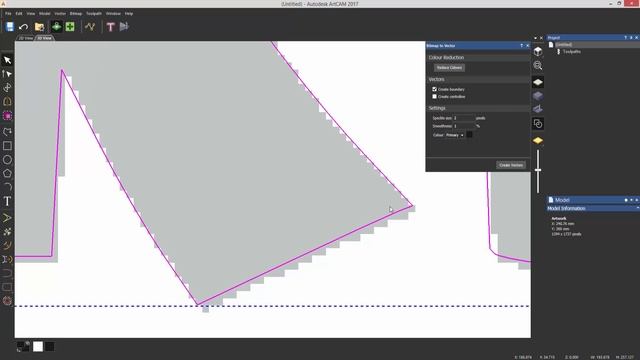The height and width of the screenshot is (360, 640).
Task: Click the magenta bitmap-to-vector tool icon
Action: click(7, 116)
